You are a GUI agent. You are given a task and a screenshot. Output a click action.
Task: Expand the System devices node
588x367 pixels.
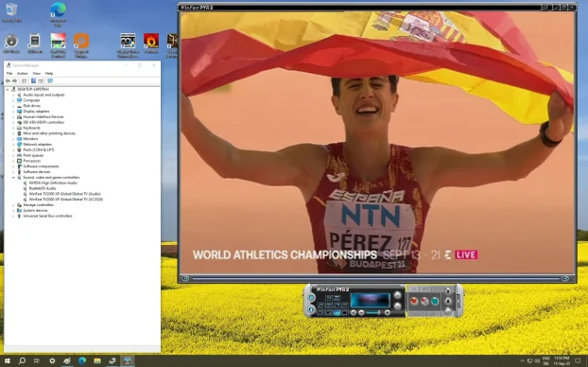pyautogui.click(x=13, y=211)
